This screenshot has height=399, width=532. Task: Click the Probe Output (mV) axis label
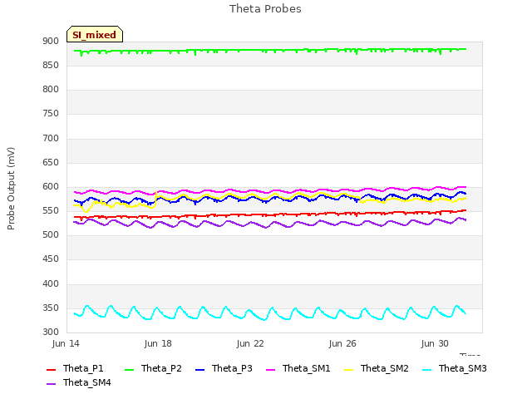click(x=11, y=189)
